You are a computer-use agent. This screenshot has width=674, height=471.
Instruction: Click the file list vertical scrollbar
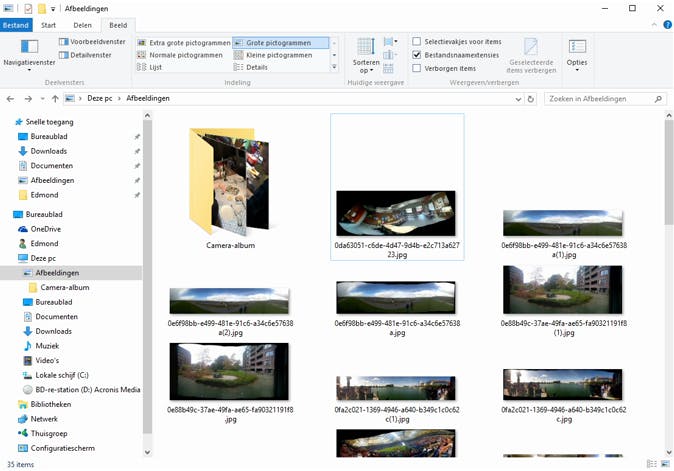[x=669, y=172]
